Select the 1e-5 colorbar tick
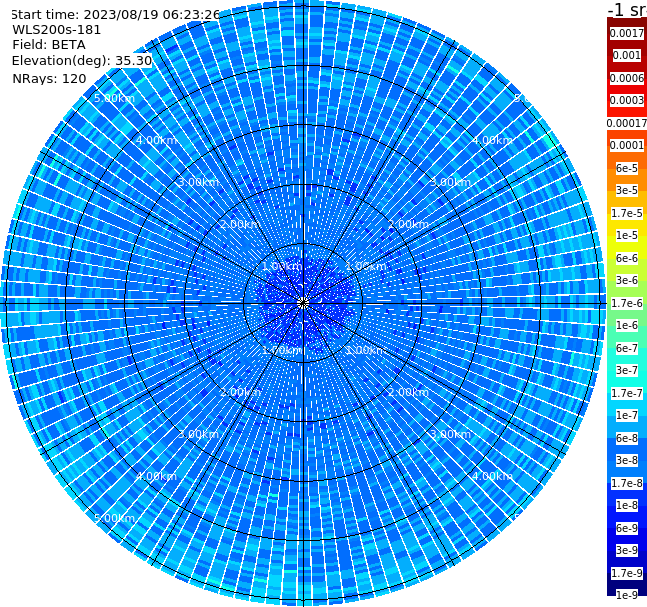This screenshot has height=607, width=647. tap(627, 235)
